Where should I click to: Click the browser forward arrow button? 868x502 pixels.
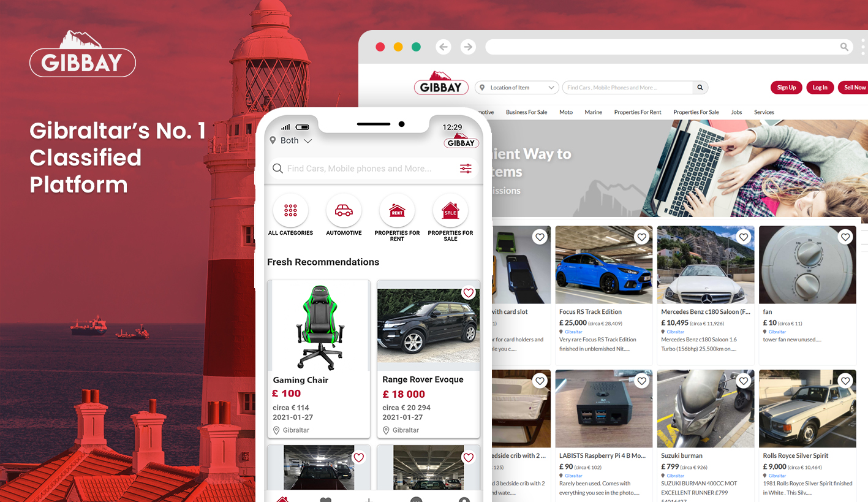click(x=468, y=47)
